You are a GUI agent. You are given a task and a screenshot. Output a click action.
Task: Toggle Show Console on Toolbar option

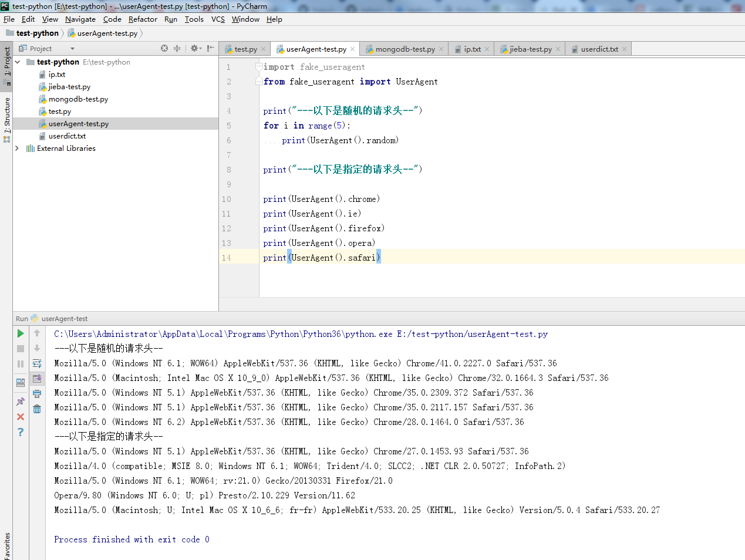(20, 380)
